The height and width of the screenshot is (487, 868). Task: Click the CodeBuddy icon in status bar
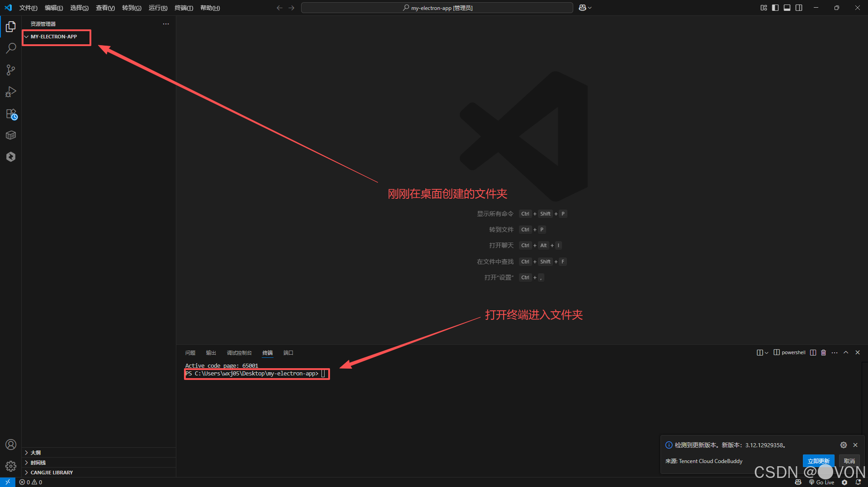(844, 482)
